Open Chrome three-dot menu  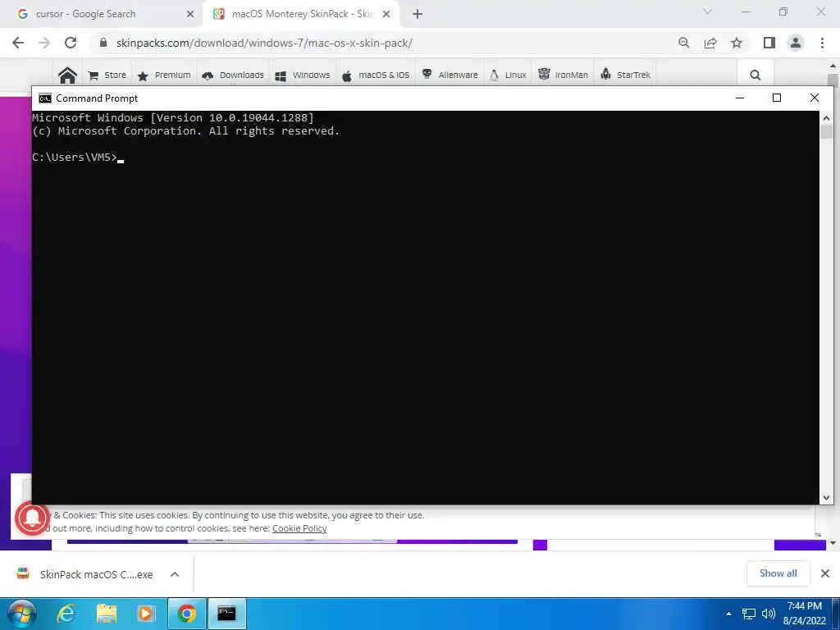[x=822, y=43]
